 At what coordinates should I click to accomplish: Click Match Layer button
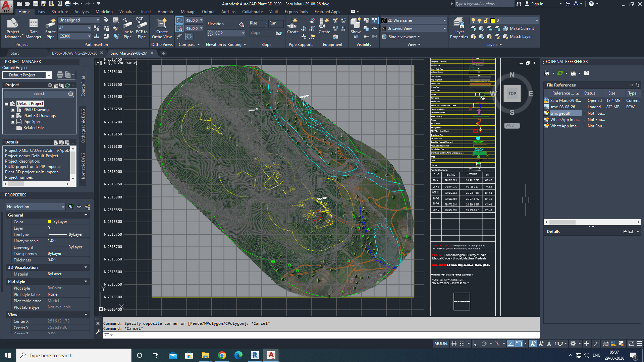517,37
